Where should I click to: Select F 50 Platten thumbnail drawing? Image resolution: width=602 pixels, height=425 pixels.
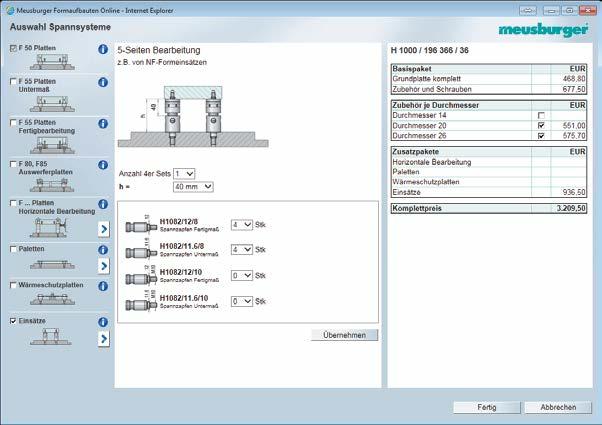click(52, 62)
